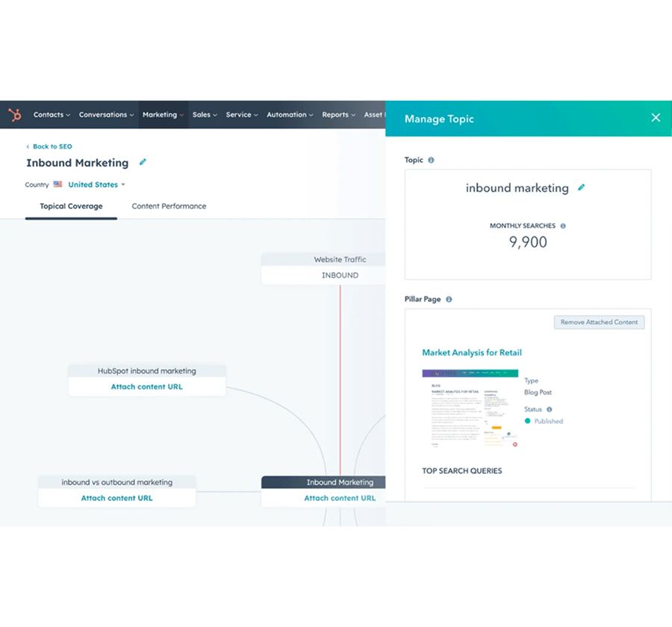Attach content URL for inbound vs outbound marketing
The height and width of the screenshot is (627, 672).
116,498
